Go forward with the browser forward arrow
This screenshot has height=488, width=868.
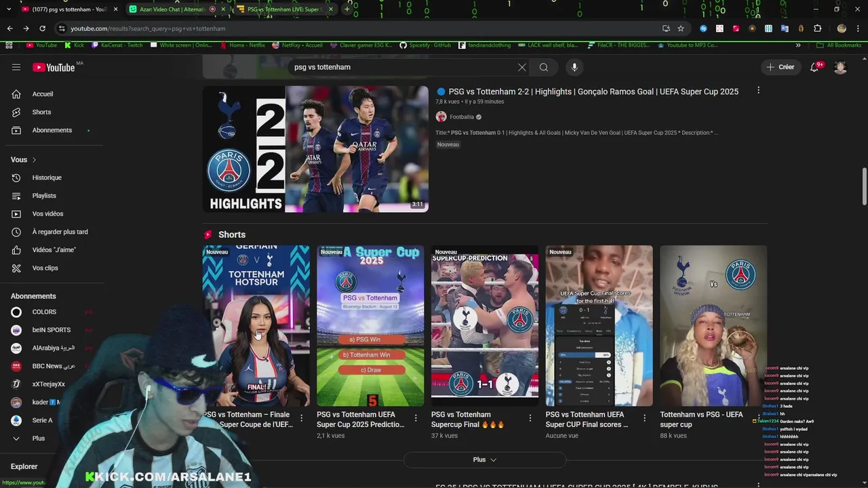[26, 28]
